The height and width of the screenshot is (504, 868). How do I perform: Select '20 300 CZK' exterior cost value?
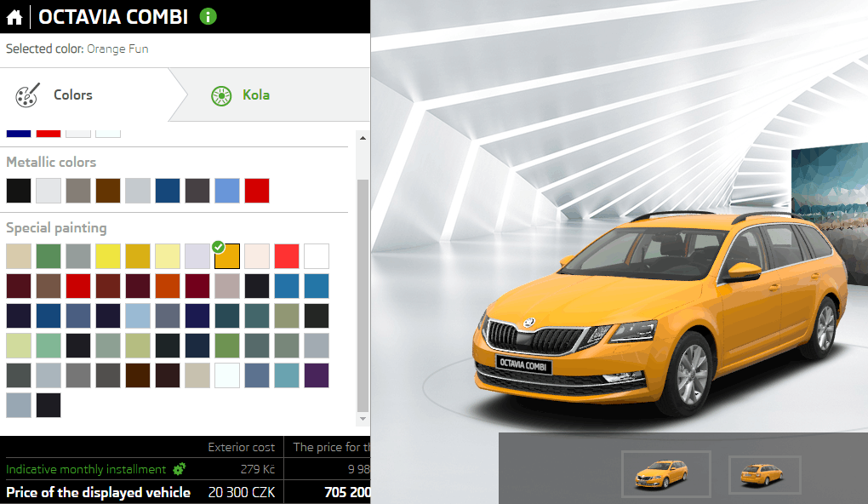point(242,492)
